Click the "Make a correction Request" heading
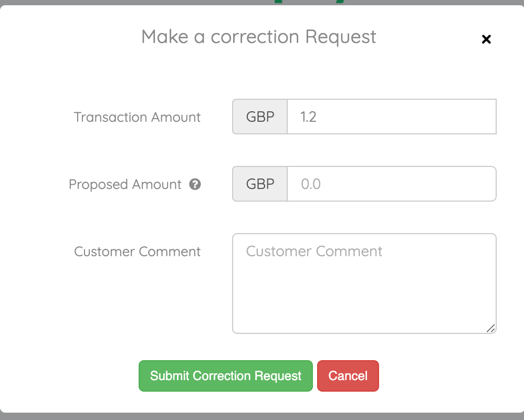The image size is (524, 420). [259, 37]
